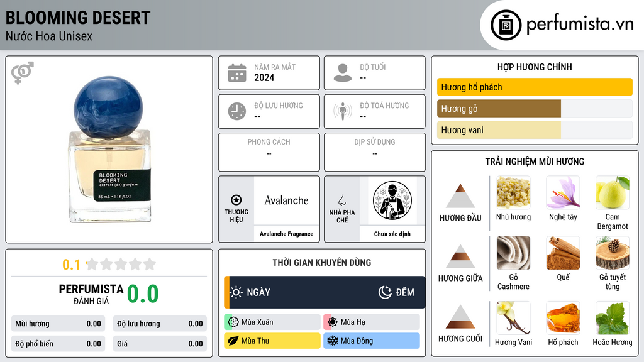The width and height of the screenshot is (644, 362).
Task: Click the Hương đầu pyramid icon
Action: coord(460,196)
